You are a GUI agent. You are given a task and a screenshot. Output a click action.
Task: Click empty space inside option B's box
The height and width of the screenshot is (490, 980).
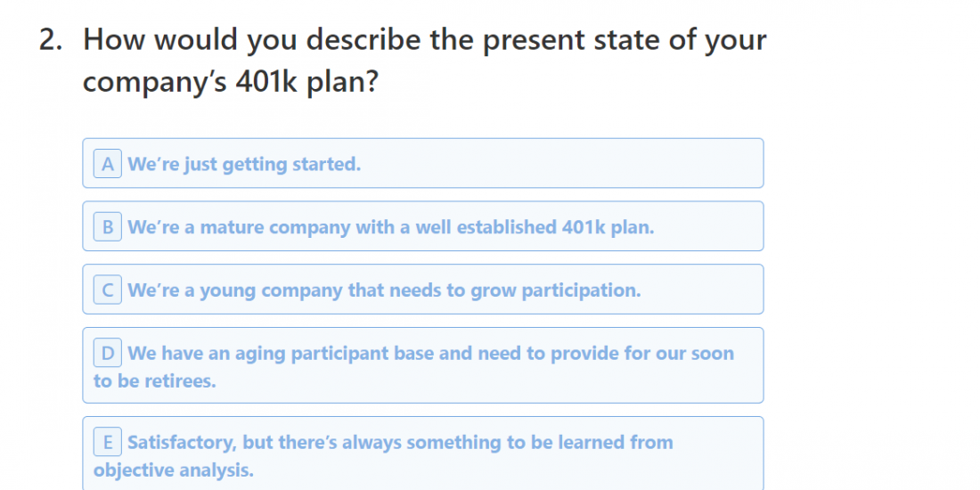pos(713,227)
